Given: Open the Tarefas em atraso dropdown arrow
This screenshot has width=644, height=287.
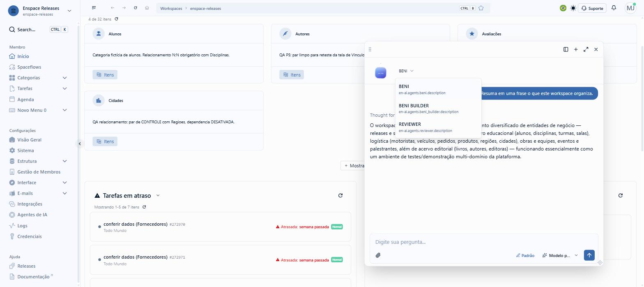Looking at the screenshot, I should 158,196.
